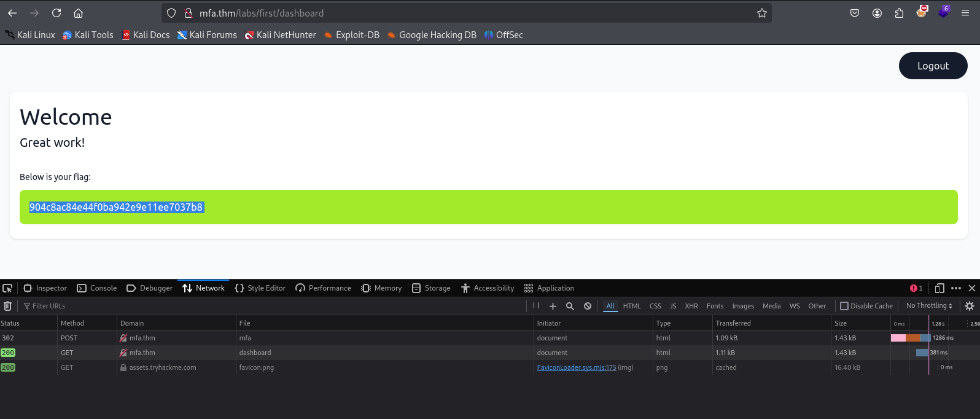Reload the page with the refresh icon
Screen dimensions: 980x419
pyautogui.click(x=56, y=13)
